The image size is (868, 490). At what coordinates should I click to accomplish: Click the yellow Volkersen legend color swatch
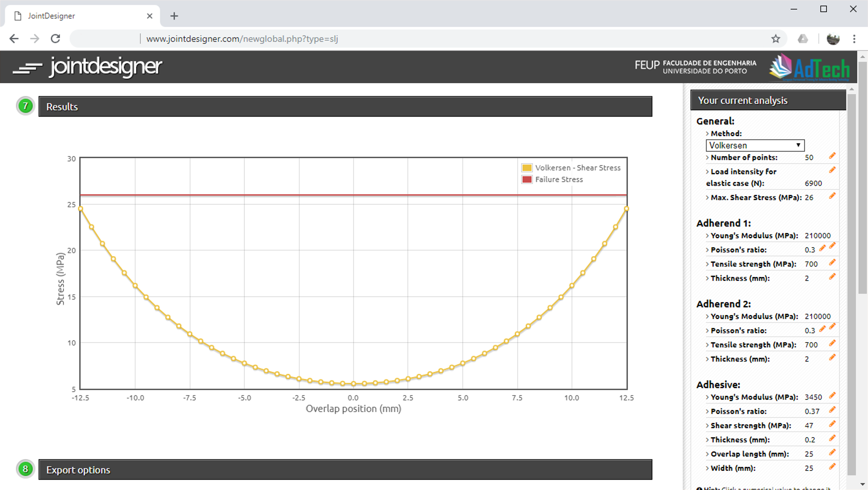click(527, 168)
